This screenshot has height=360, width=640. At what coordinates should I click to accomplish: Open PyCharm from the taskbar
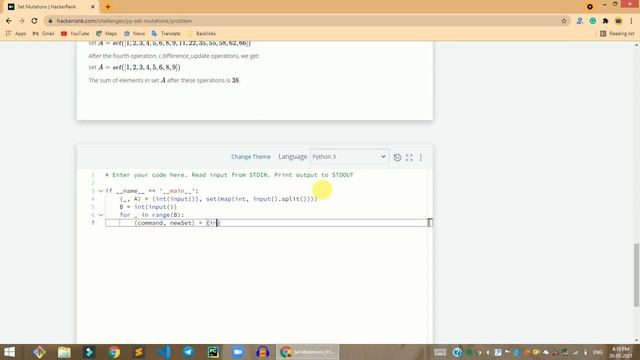213,352
